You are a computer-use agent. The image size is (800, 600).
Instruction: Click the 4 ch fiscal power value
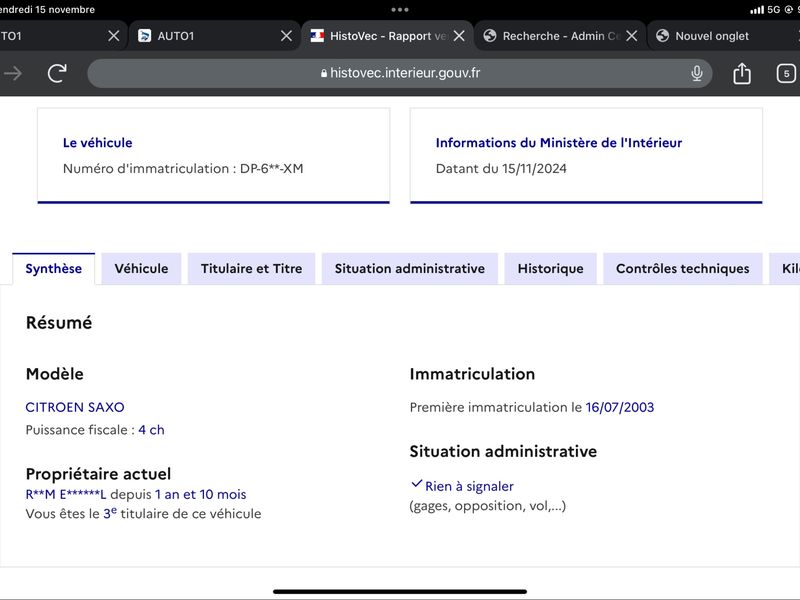[x=152, y=430]
